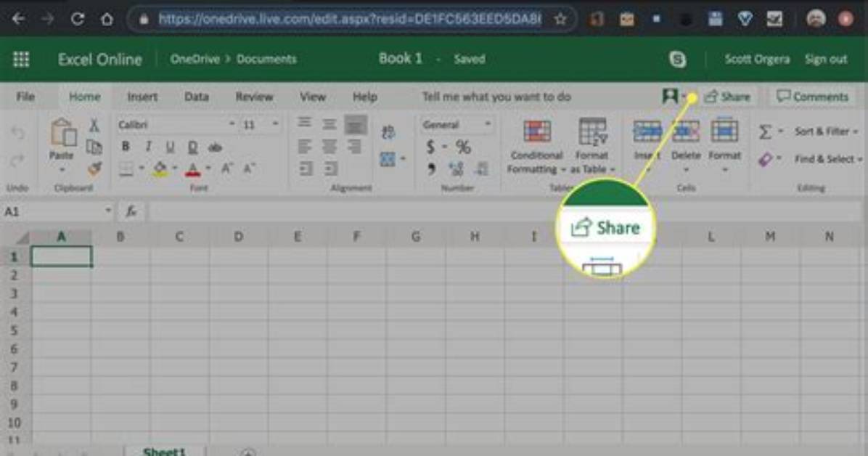
Task: Open the Documents breadcrumb link
Action: [x=266, y=60]
